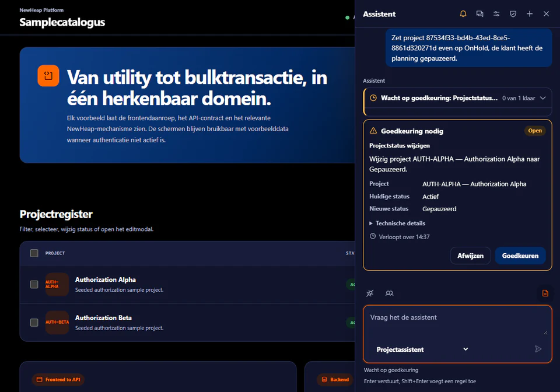Click the people icon above the input
Screen dimensions: 560x392
point(389,293)
